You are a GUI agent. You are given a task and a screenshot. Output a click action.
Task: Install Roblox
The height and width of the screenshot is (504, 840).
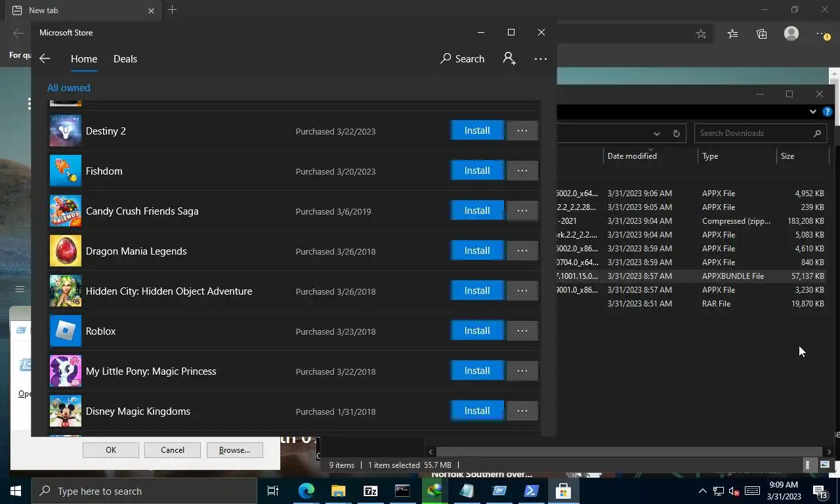[x=477, y=331]
